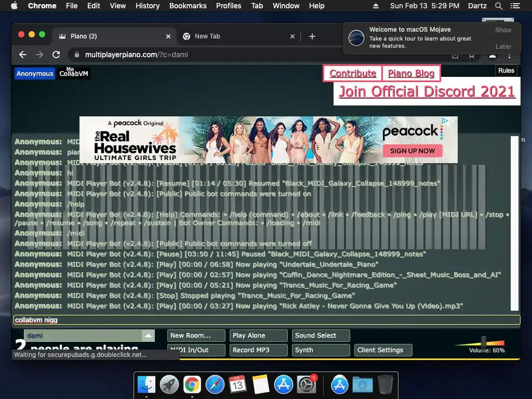Click the lock icon in address bar
Screen dimensions: 532x399
tap(77, 55)
